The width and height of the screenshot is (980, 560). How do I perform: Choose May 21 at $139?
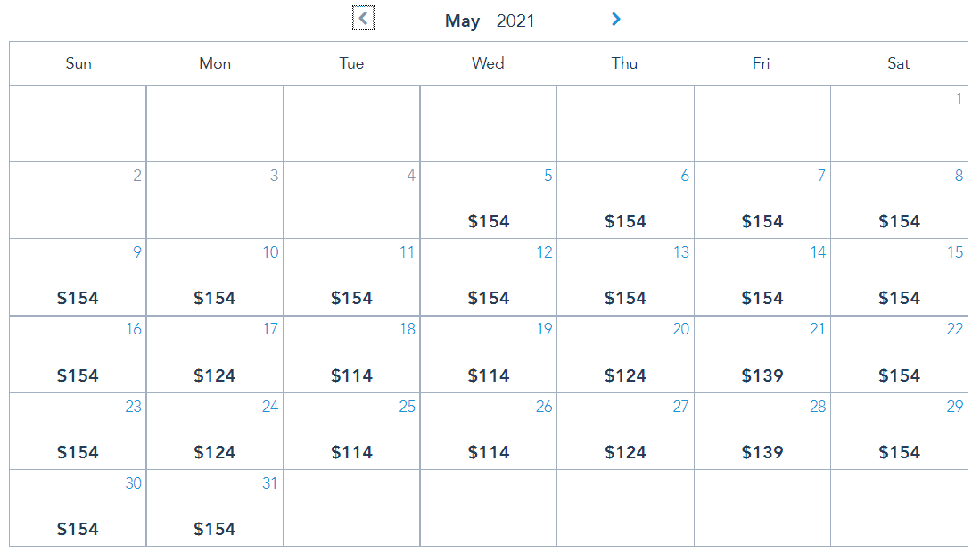pos(762,354)
